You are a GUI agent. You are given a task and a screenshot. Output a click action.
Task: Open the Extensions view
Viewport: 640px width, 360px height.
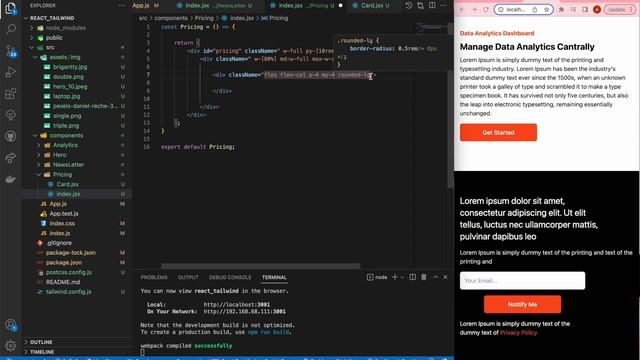coord(11,94)
